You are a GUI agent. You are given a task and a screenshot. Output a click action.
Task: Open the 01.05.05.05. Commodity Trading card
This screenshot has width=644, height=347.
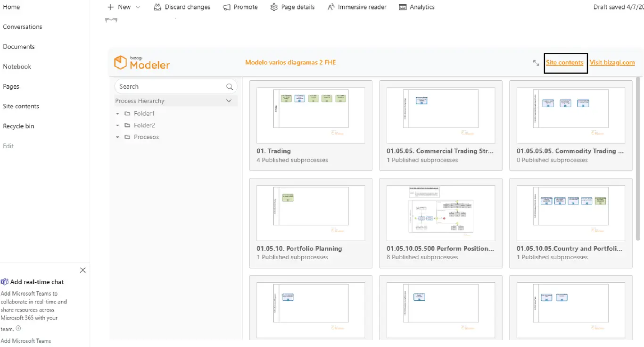[x=571, y=126]
